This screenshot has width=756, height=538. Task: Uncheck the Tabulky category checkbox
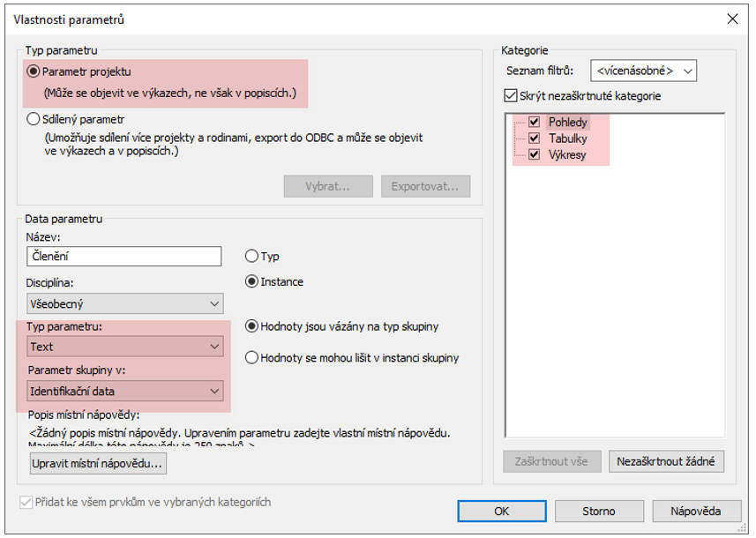pyautogui.click(x=534, y=138)
